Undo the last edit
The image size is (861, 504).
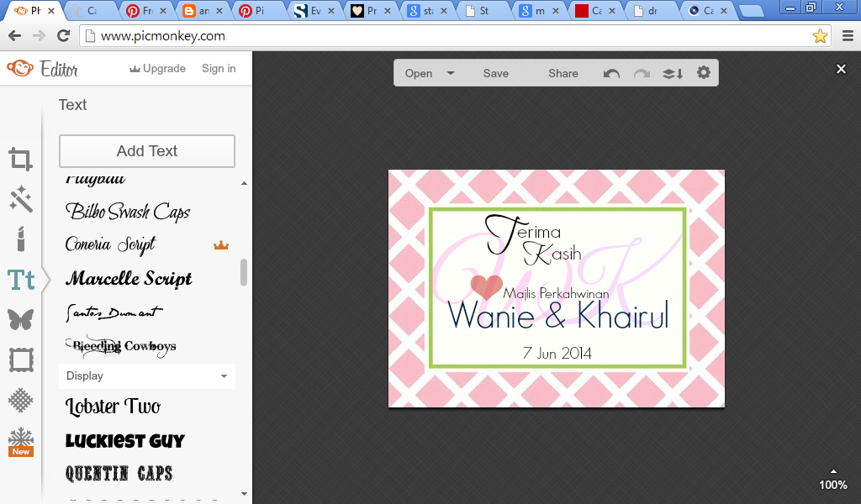coord(612,73)
